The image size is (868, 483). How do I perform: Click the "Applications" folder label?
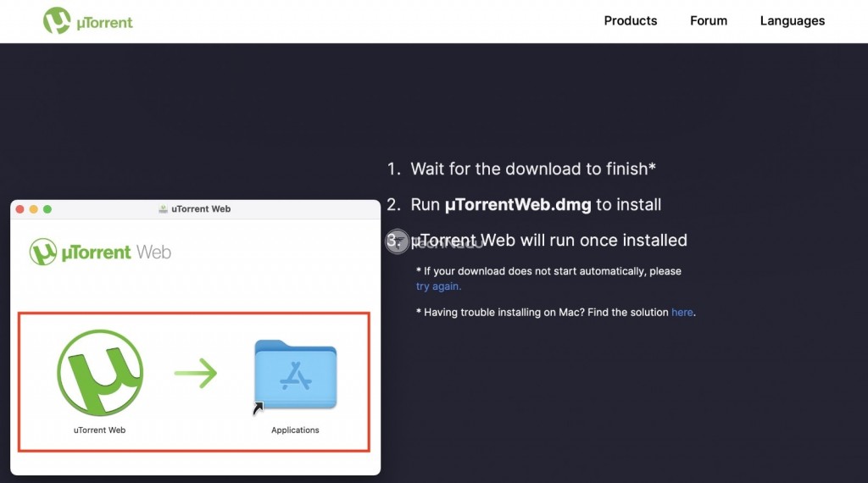[x=295, y=430]
